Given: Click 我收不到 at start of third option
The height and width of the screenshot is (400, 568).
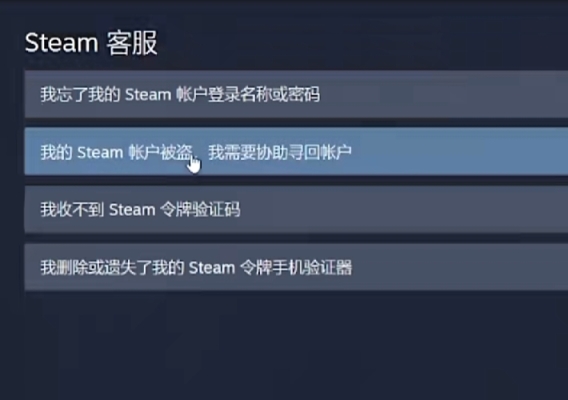Looking at the screenshot, I should 72,209.
